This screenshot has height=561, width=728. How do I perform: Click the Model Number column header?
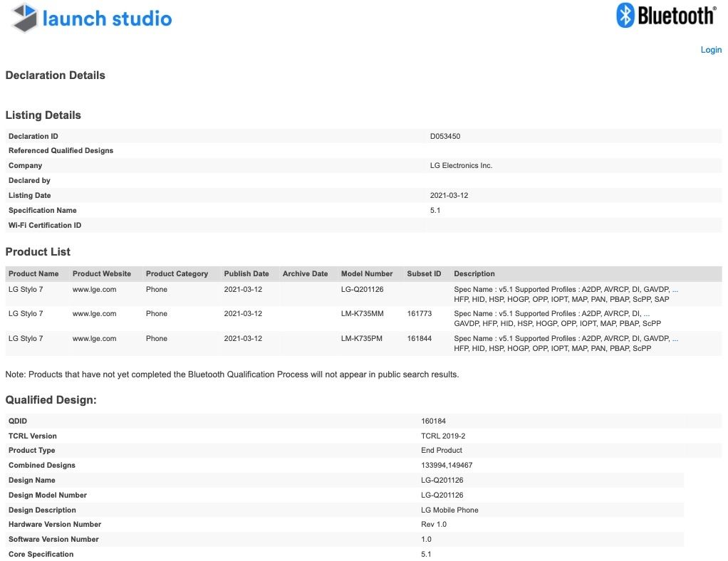pos(367,274)
